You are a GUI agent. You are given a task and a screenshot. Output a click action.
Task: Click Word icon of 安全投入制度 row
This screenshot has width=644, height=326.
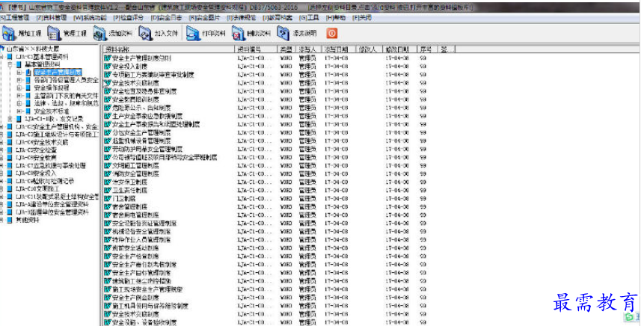108,67
